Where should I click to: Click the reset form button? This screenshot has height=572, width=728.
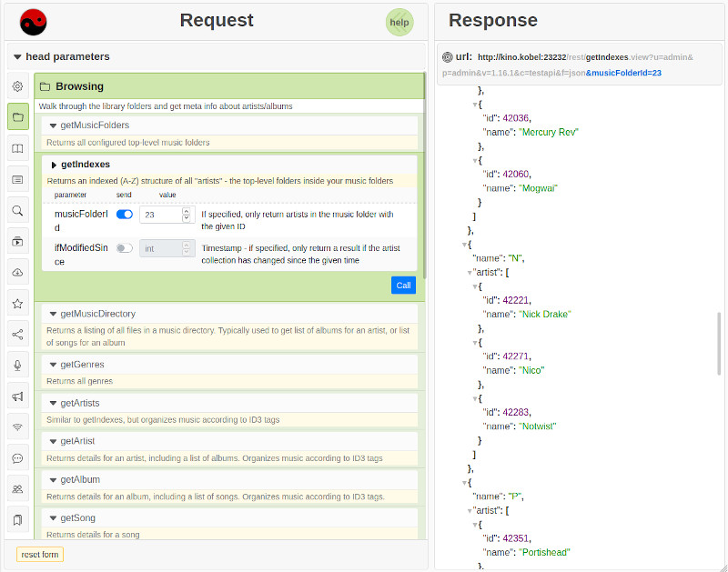38,555
